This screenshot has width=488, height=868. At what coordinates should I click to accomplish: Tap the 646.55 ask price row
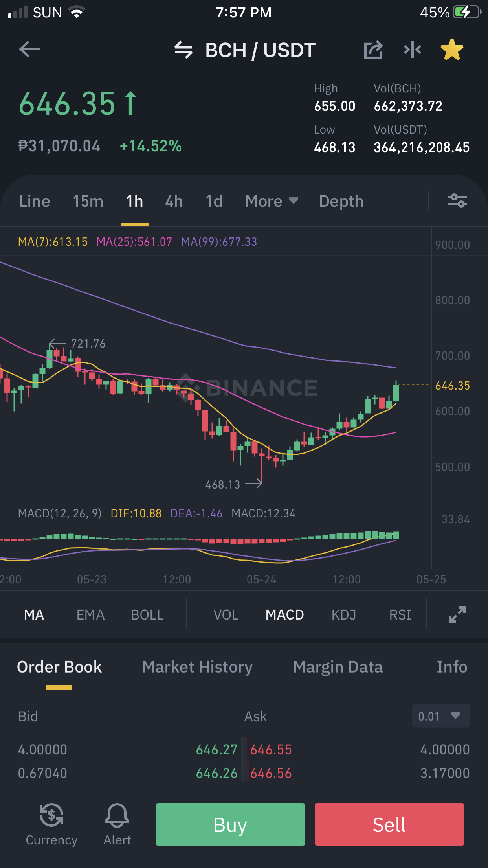tap(360, 750)
